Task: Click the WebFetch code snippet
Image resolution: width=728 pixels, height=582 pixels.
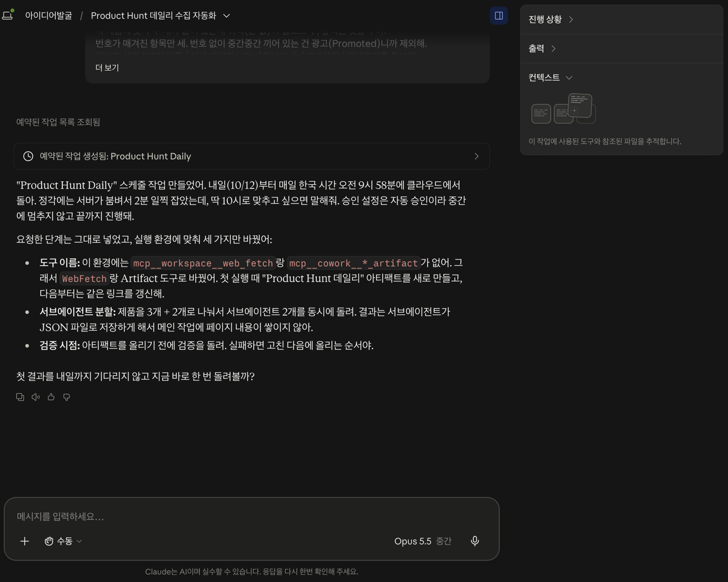Action: [84, 279]
